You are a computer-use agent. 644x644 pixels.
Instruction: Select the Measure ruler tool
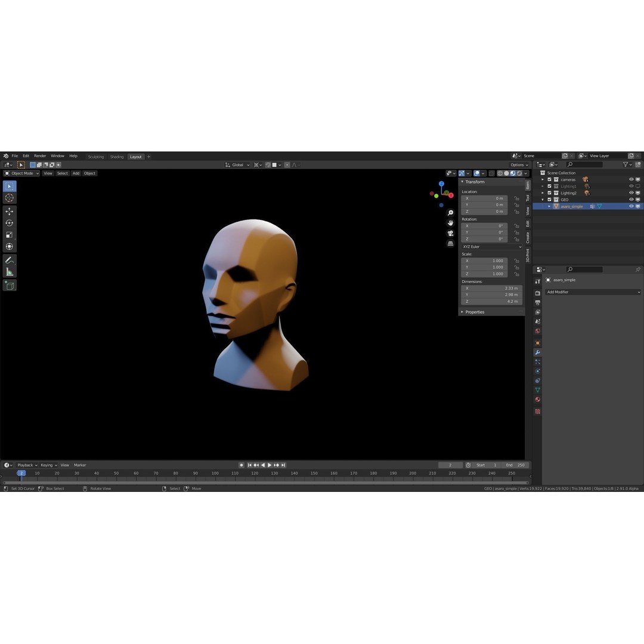tap(10, 272)
